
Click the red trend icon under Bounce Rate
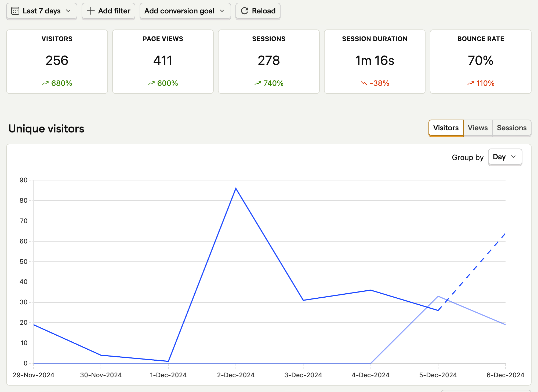click(471, 83)
